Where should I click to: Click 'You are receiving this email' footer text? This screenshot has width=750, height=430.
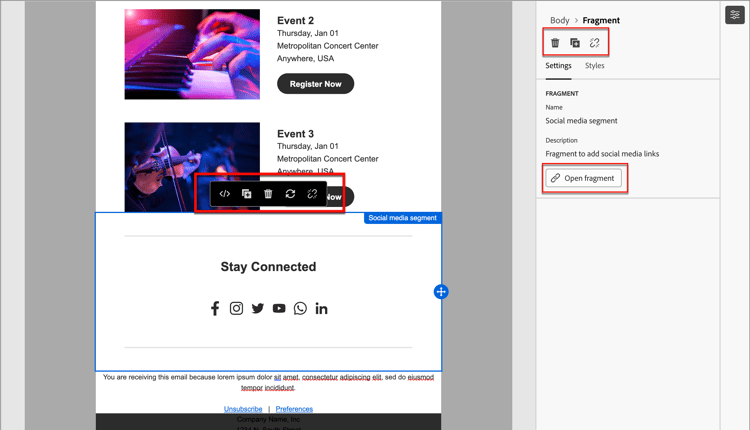268,382
